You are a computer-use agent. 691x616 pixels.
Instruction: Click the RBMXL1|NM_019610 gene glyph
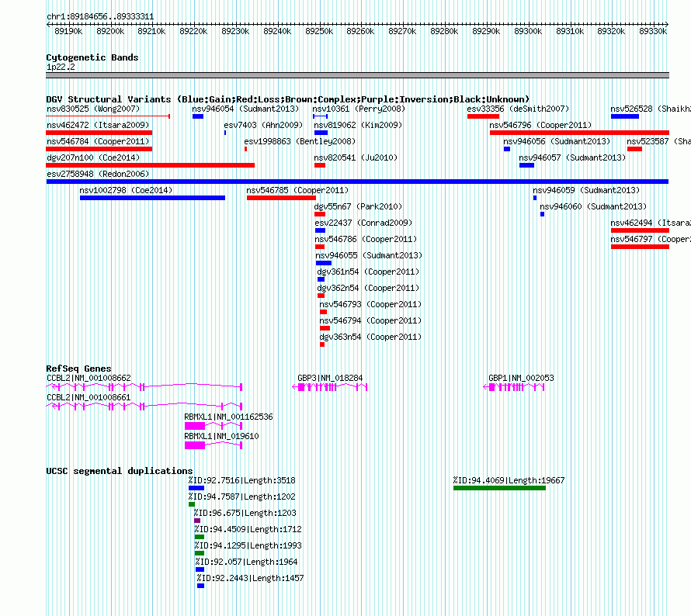214,445
